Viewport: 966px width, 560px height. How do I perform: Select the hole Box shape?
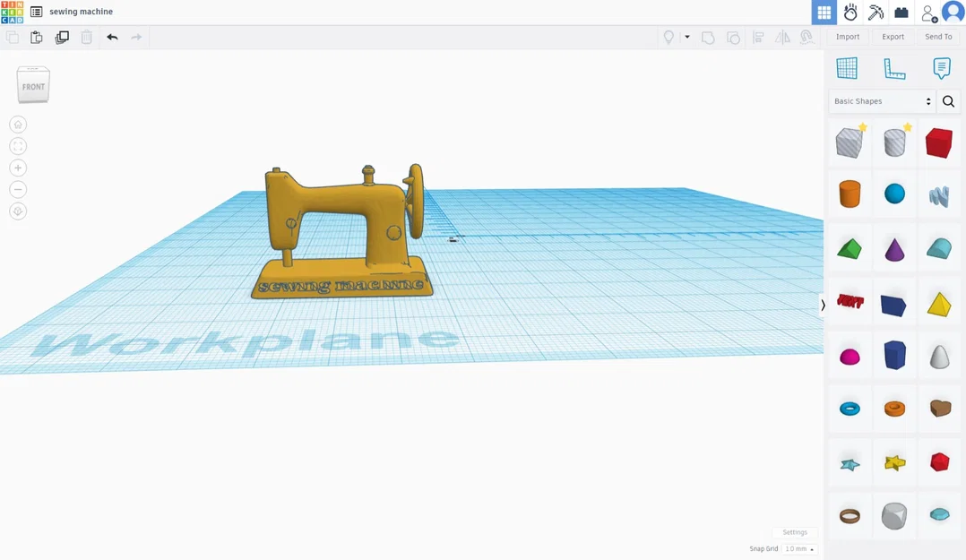coord(850,142)
